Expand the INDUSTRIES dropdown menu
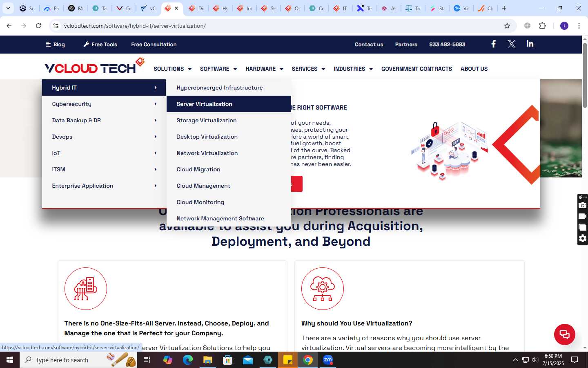The width and height of the screenshot is (588, 368). pyautogui.click(x=353, y=69)
